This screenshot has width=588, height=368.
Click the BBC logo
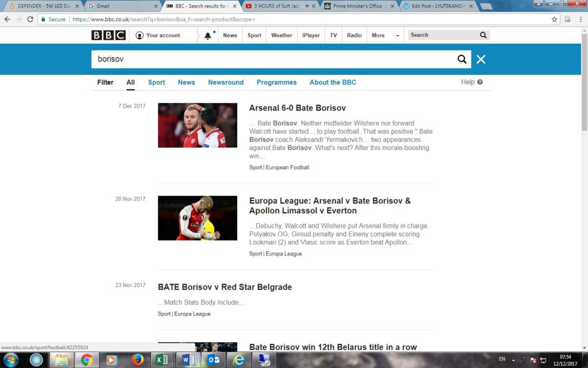109,35
